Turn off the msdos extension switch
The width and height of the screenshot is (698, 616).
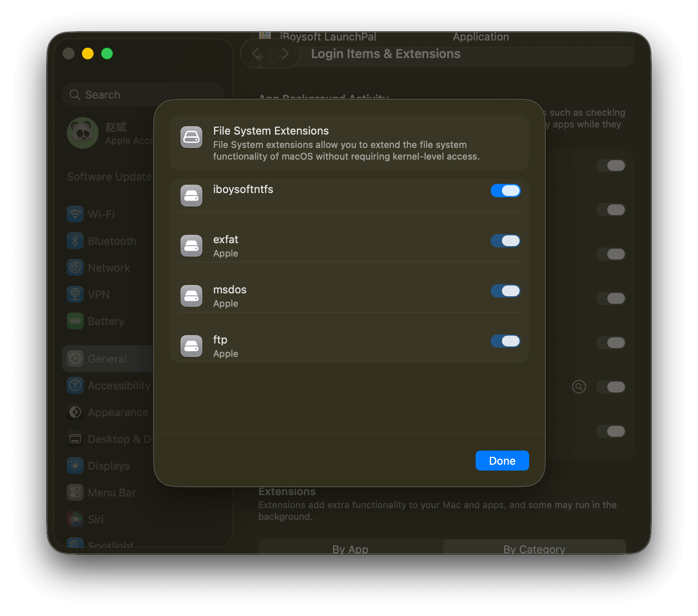pyautogui.click(x=505, y=291)
